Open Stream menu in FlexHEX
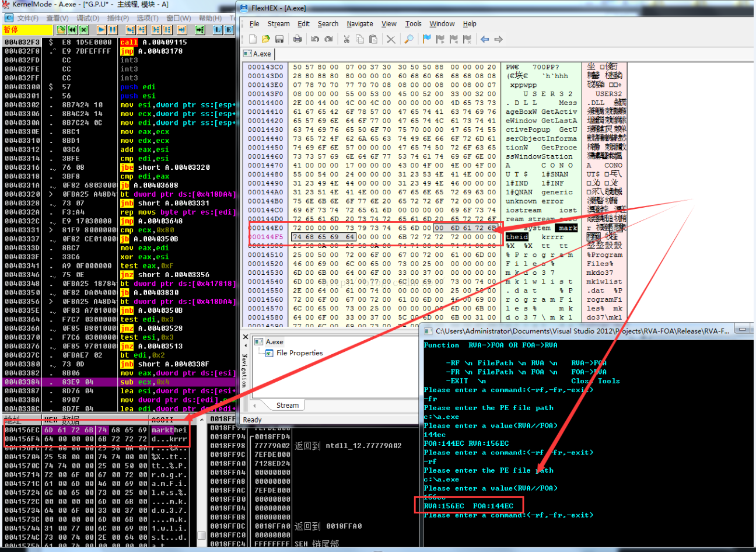This screenshot has width=756, height=552. 278,24
